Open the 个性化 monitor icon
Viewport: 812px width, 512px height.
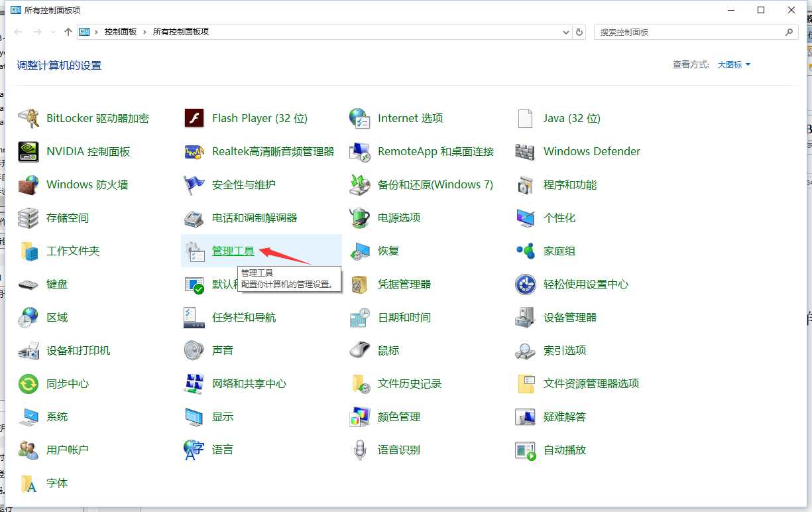tap(525, 218)
